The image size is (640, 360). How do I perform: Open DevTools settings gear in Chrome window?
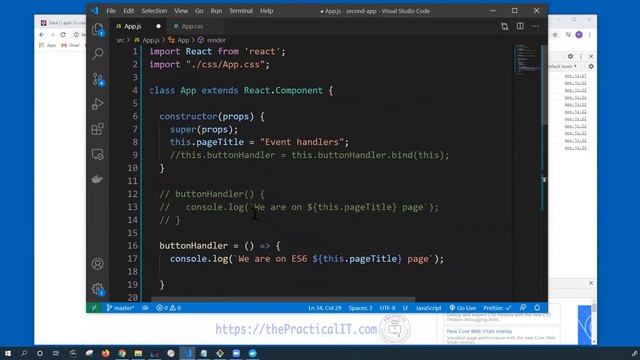point(571,56)
